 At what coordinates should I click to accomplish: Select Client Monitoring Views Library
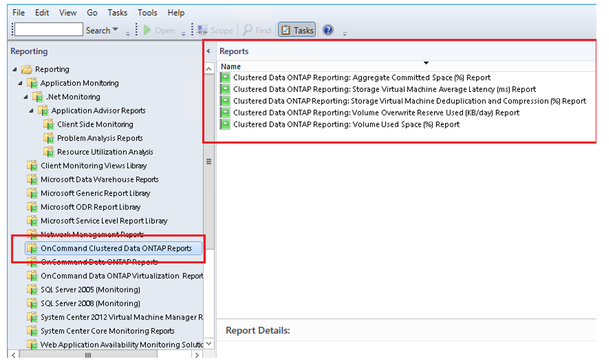[x=94, y=166]
